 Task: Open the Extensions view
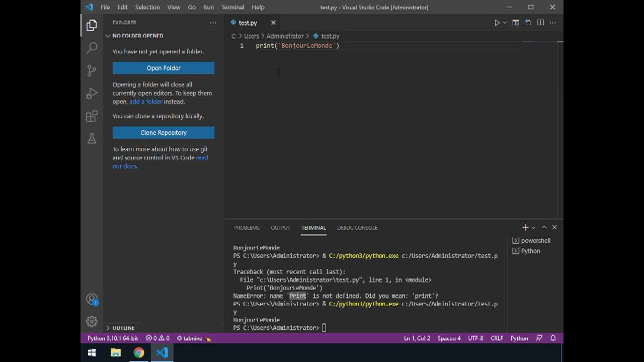coord(92,116)
